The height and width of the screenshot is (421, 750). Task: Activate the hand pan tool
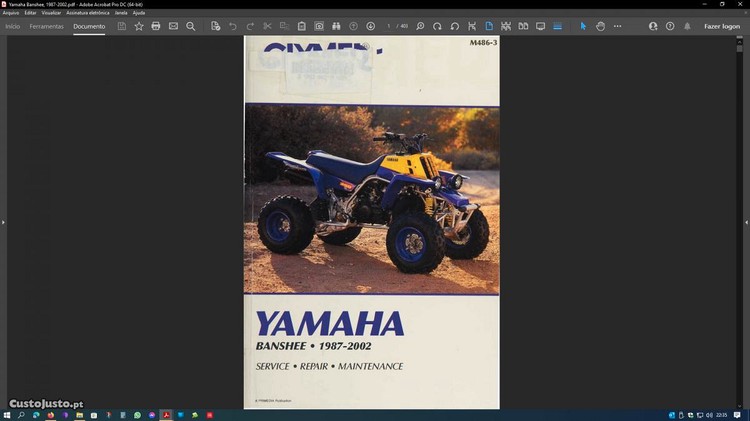point(601,26)
